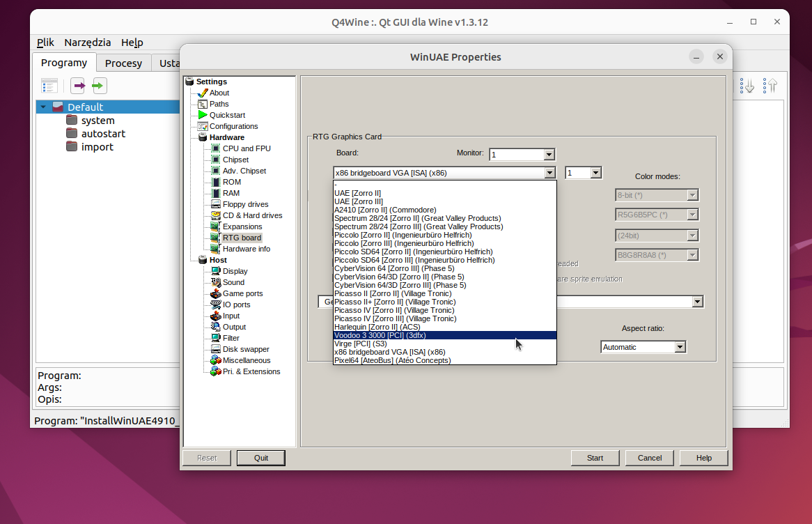This screenshot has width=812, height=524.
Task: Select the Host category in tree
Action: pos(218,260)
